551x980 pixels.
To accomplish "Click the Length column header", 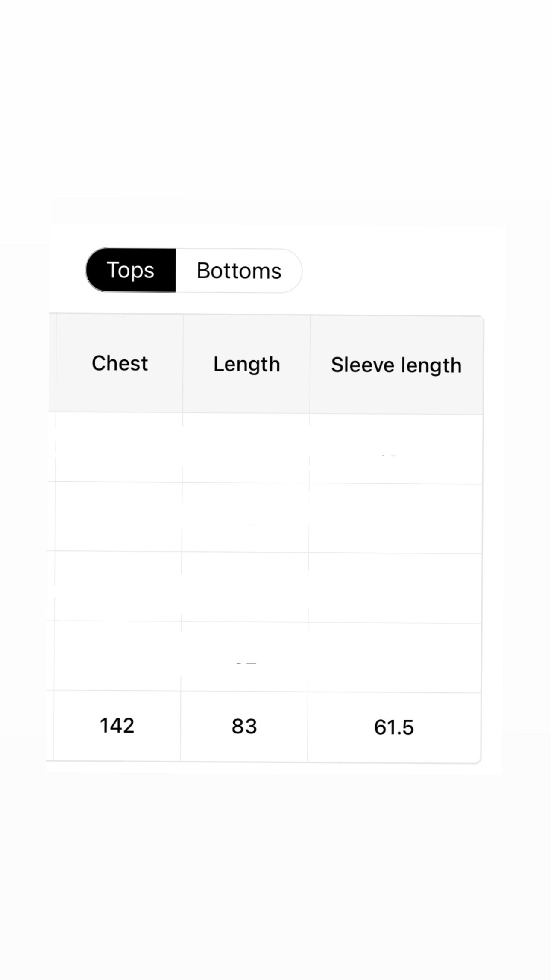I will 246,365.
